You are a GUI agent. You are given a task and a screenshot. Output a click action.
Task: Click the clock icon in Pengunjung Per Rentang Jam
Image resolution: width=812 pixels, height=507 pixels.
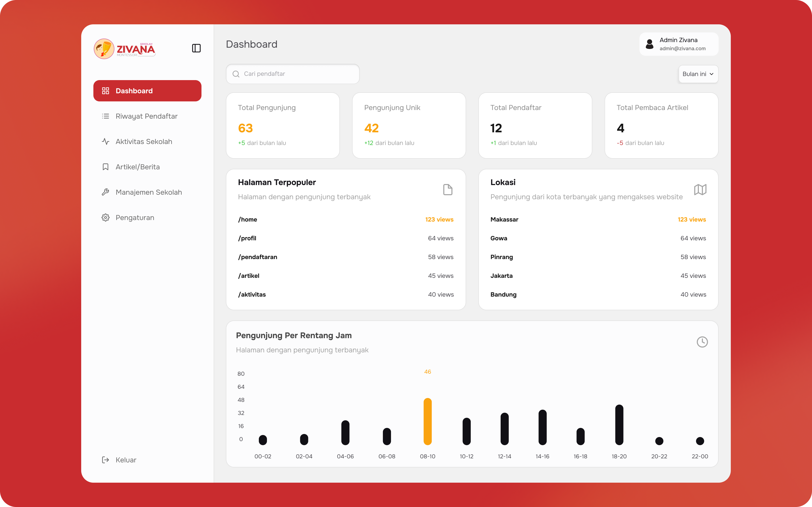[x=702, y=342]
